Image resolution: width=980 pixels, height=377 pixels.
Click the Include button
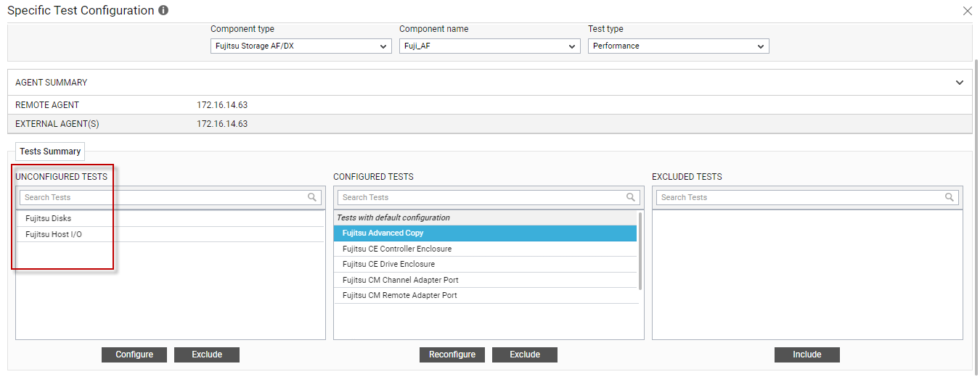(807, 355)
